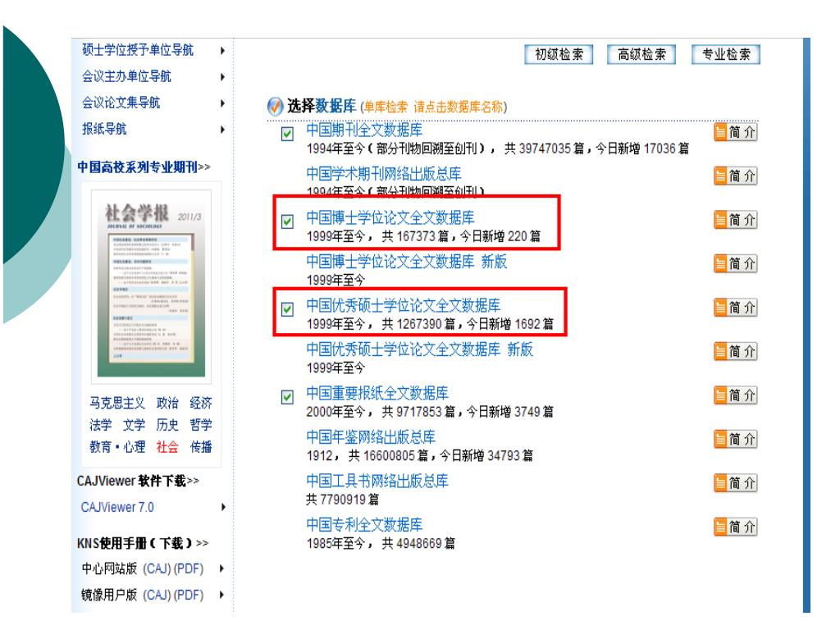Open 会议论文集导航 menu item
Image resolution: width=840 pixels, height=630 pixels.
[121, 103]
